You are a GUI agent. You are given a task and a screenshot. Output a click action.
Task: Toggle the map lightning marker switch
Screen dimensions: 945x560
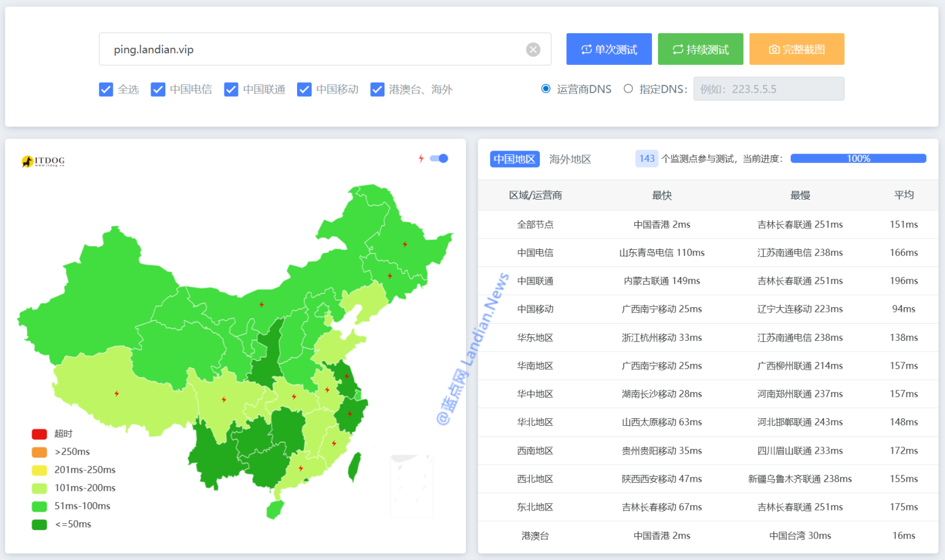click(439, 158)
